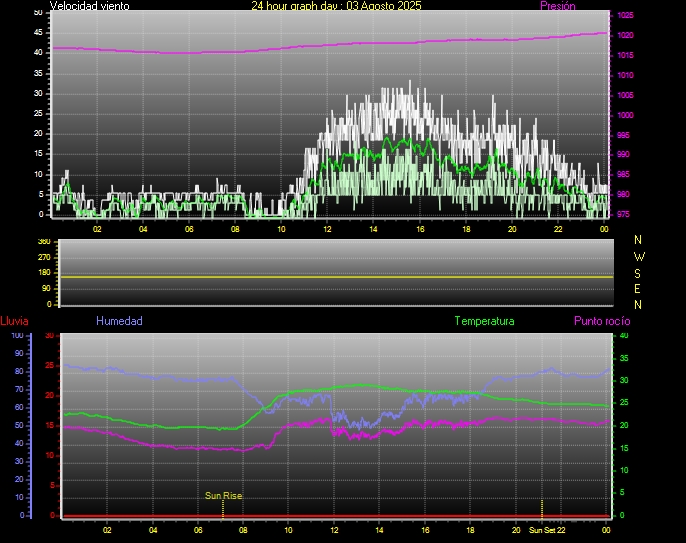Click the green 20 temperature axis value

624,425
